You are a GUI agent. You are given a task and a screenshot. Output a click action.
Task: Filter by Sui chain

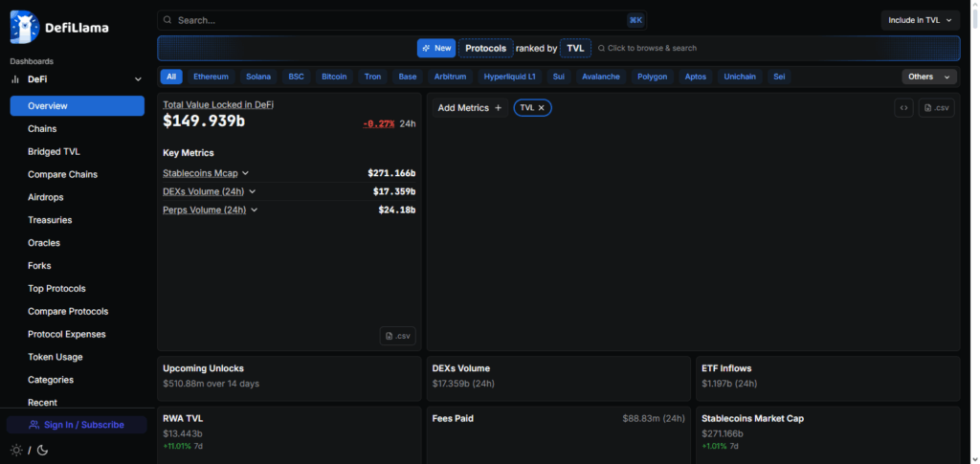(558, 77)
